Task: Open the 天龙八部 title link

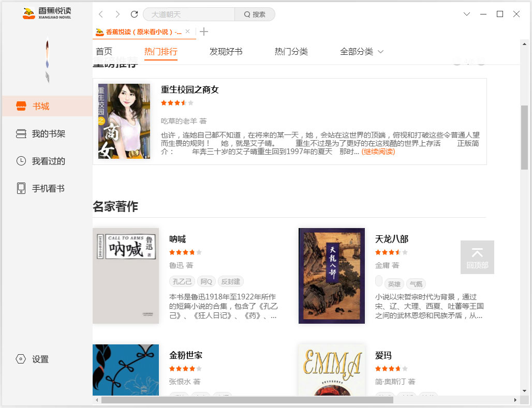Action: coord(392,239)
